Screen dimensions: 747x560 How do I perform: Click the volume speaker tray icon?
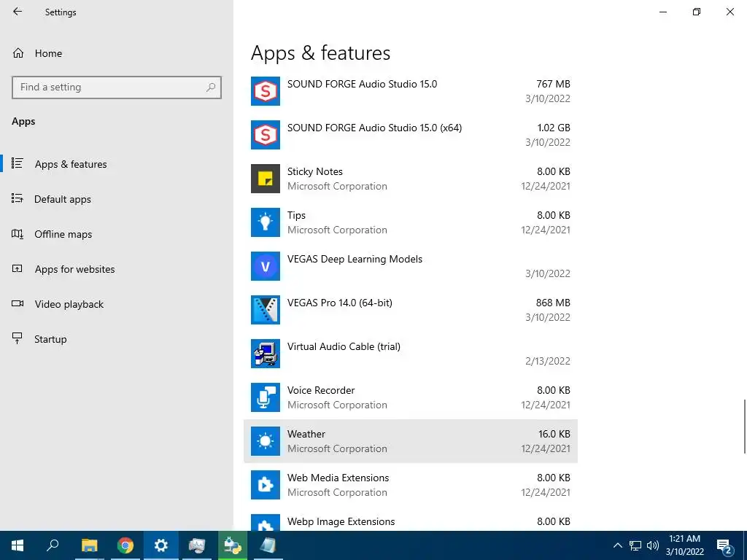point(653,545)
